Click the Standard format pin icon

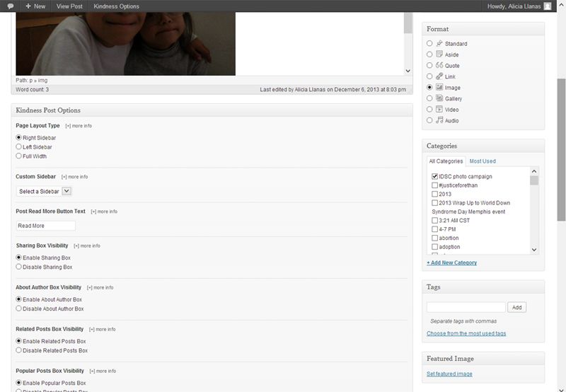[439, 43]
